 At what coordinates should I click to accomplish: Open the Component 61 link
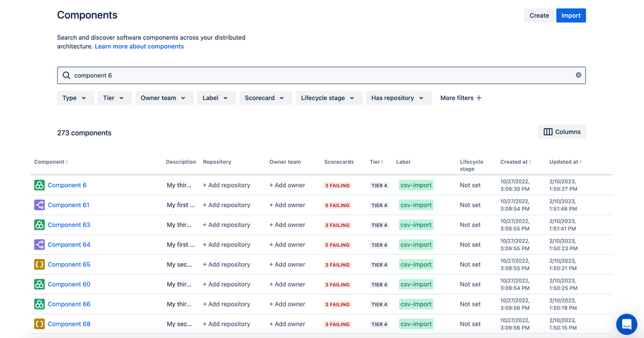[x=68, y=205]
